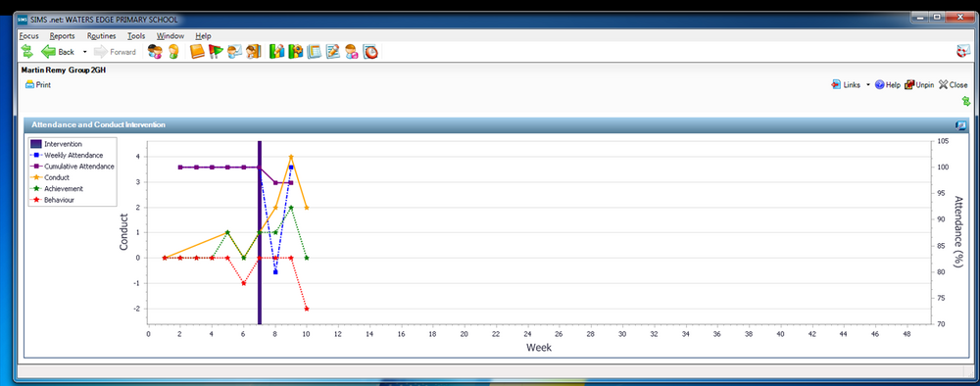Click the person at door icon
980x386 pixels.
253,52
